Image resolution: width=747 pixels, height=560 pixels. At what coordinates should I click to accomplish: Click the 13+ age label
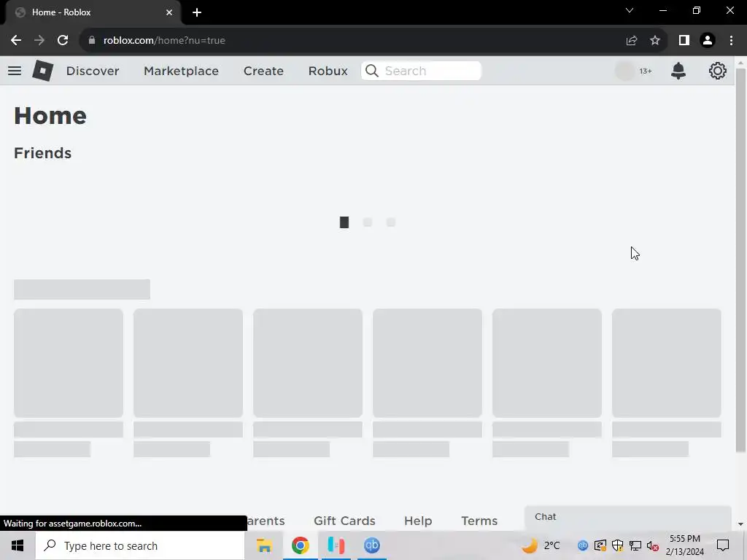(x=646, y=71)
